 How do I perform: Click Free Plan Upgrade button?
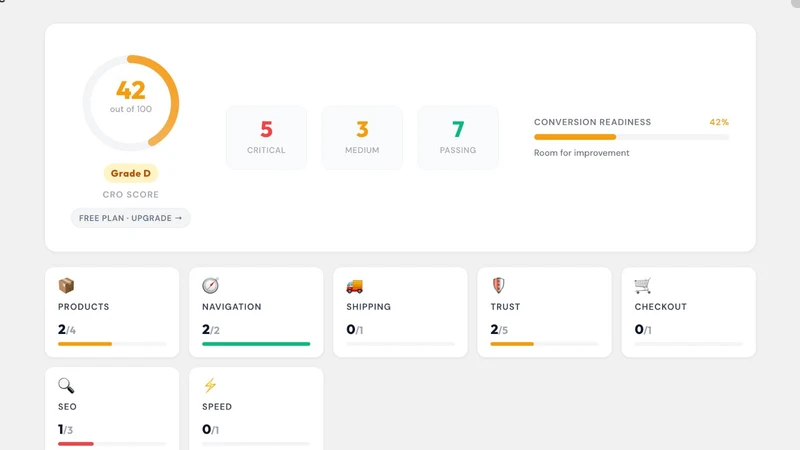[x=131, y=218]
